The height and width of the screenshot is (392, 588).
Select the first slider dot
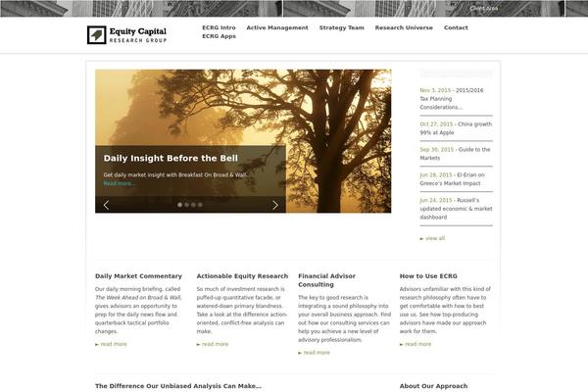click(x=180, y=205)
